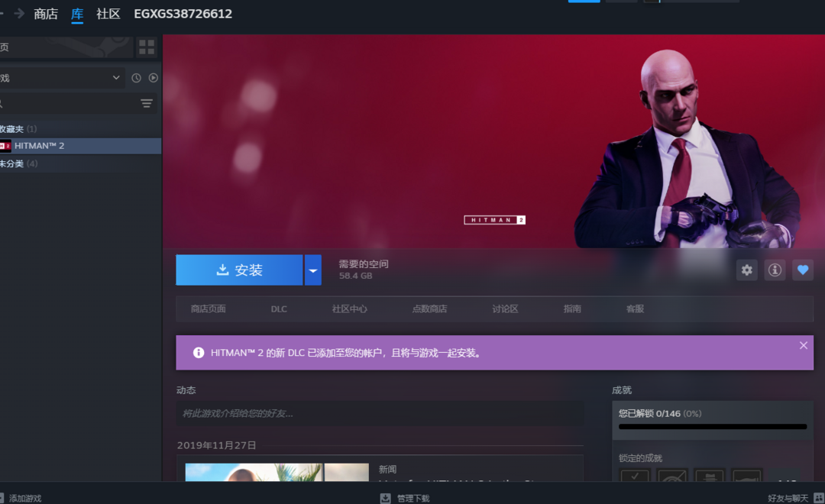Click the ready-to-play filter icon

[154, 78]
